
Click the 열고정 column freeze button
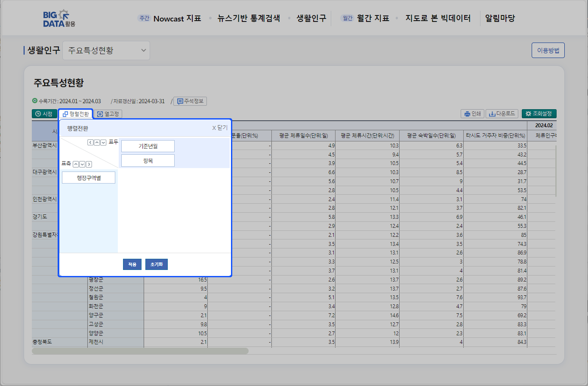tap(108, 114)
